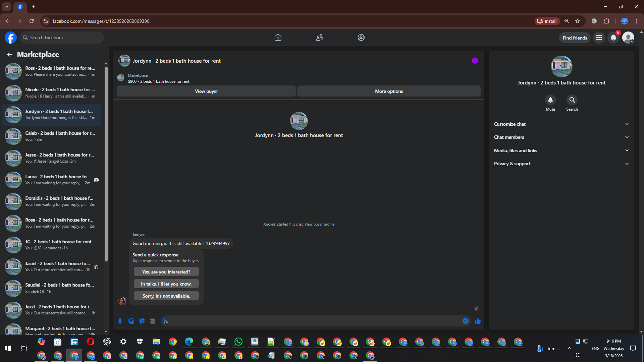Mute this conversation with bell icon

pos(550,100)
